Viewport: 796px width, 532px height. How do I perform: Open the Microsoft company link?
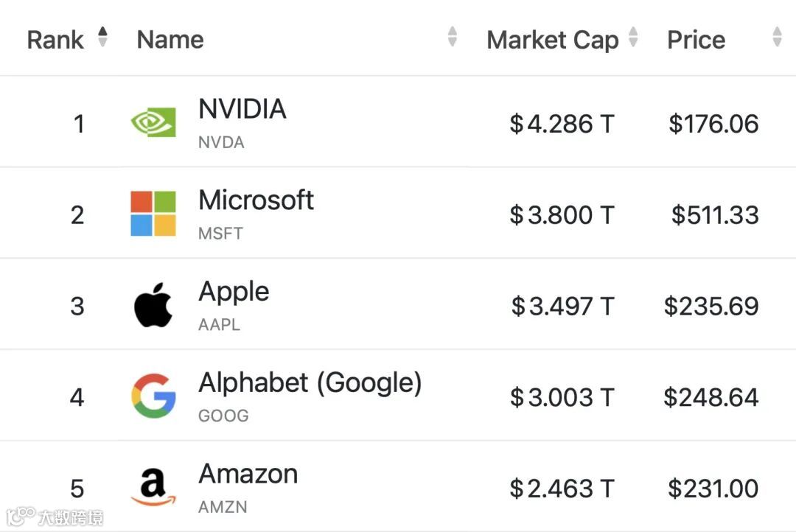(256, 200)
